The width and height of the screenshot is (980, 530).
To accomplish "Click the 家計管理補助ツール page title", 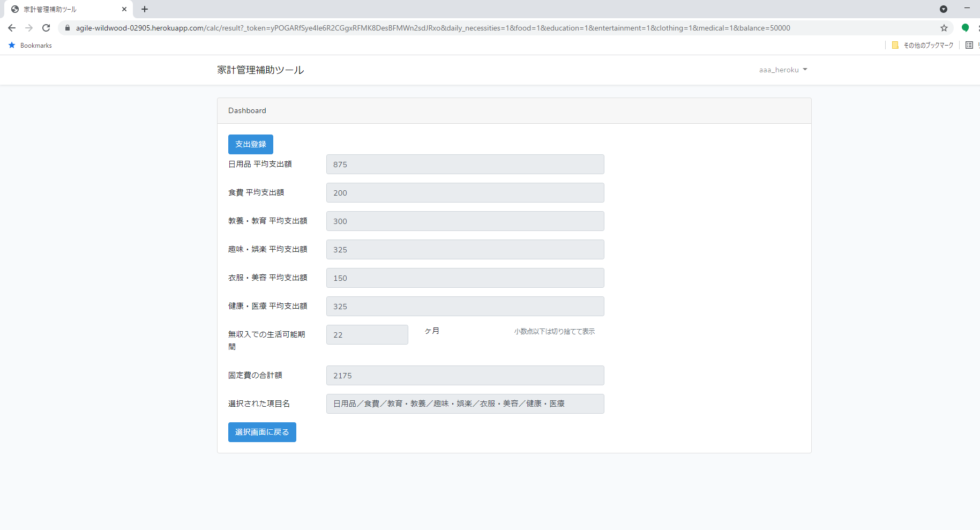I will (260, 70).
